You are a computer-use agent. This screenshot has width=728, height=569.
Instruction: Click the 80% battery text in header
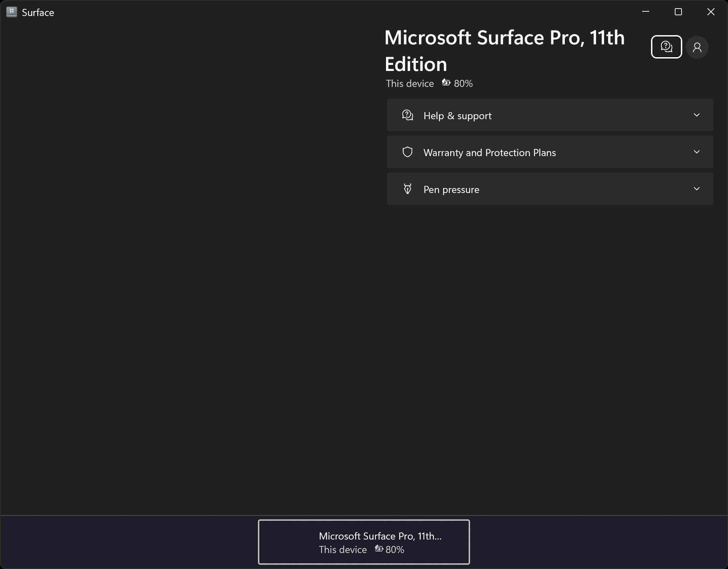pyautogui.click(x=463, y=83)
